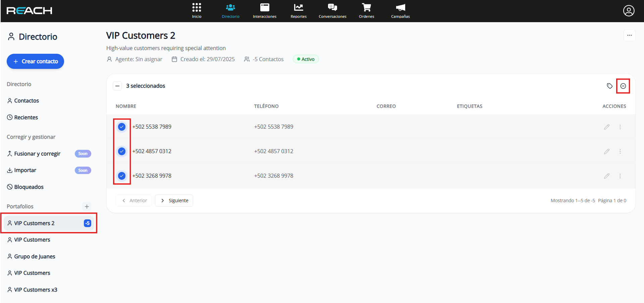Switch to Conversaciones in top navigation
This screenshot has width=644, height=303.
(x=332, y=11)
